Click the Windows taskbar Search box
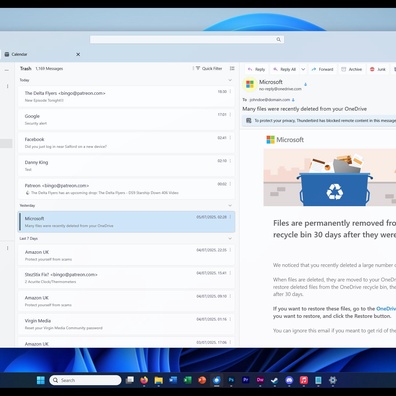 coord(85,380)
